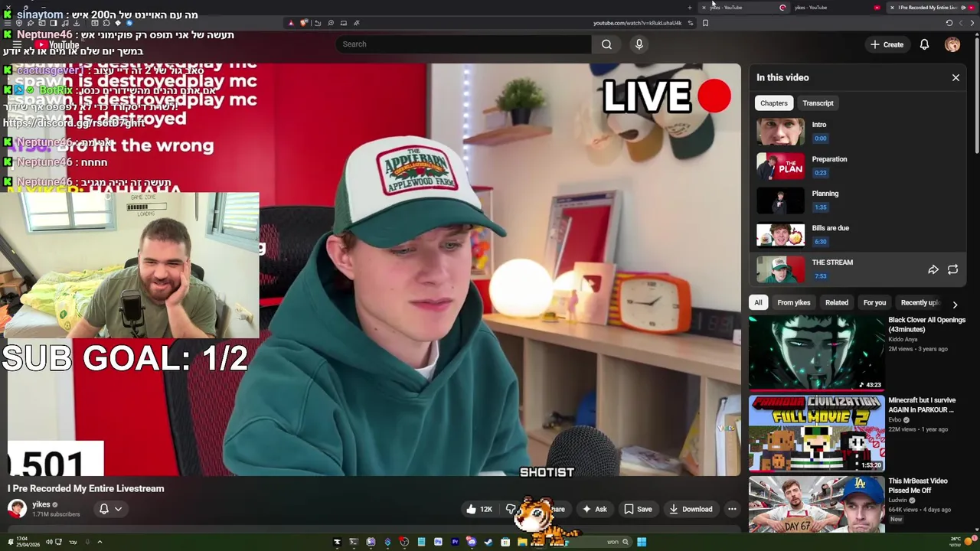Open the terminal icon in taskbar
This screenshot has width=980, height=551.
click(354, 542)
